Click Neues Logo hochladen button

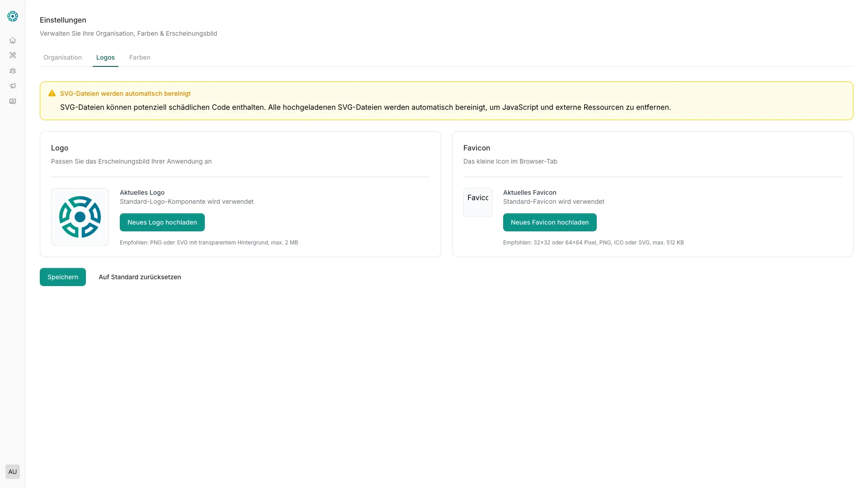[162, 222]
